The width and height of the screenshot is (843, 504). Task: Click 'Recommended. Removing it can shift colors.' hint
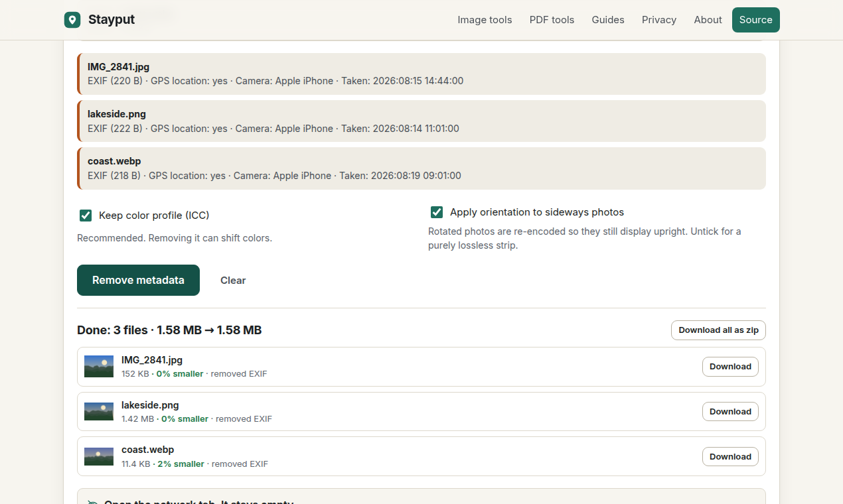click(175, 238)
